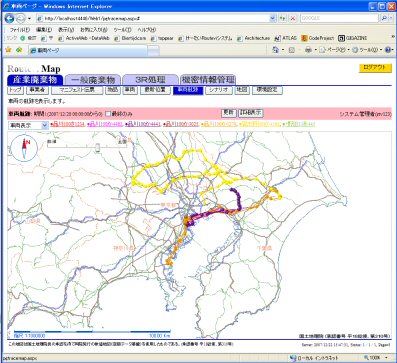
Task: Click the Google search input box
Action: (x=339, y=18)
